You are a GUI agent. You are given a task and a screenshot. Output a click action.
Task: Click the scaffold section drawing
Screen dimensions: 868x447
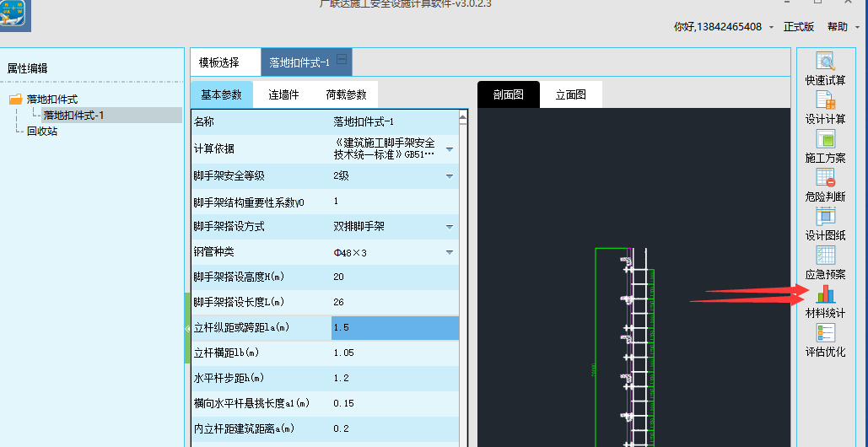coord(625,347)
